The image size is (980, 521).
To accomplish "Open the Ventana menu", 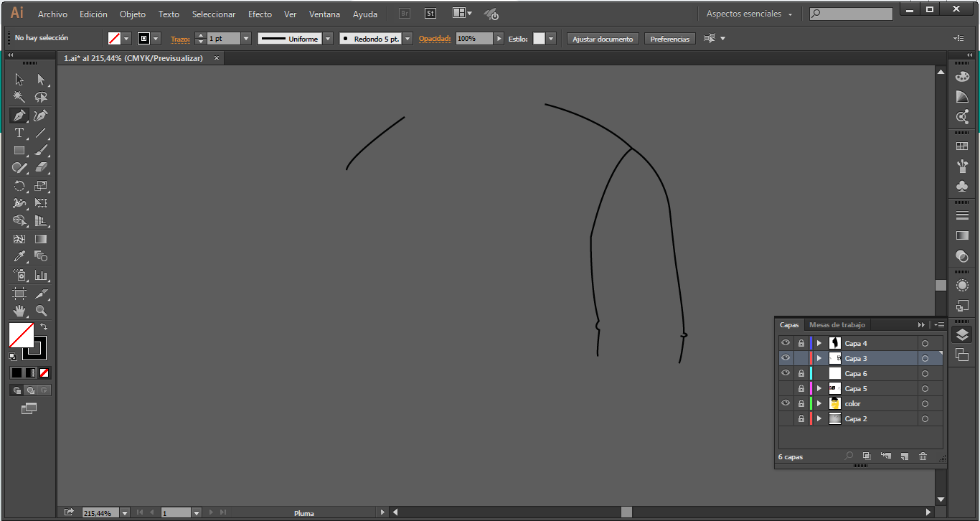I will coord(325,14).
